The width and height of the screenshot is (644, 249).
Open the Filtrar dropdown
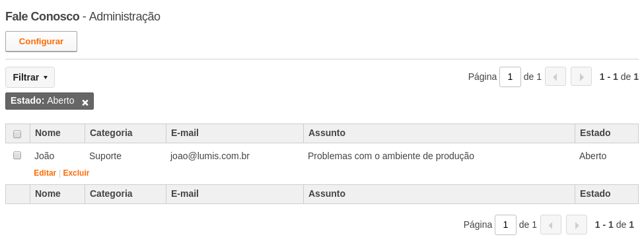pyautogui.click(x=30, y=77)
